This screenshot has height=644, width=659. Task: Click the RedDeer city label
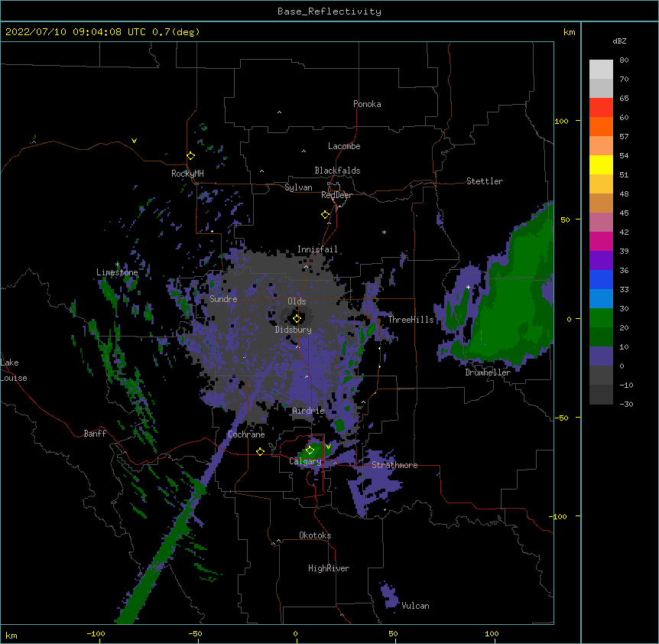[336, 195]
